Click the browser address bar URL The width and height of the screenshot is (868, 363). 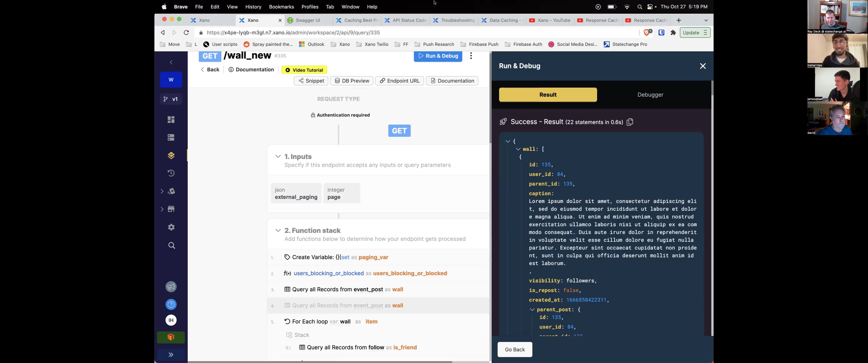point(293,33)
